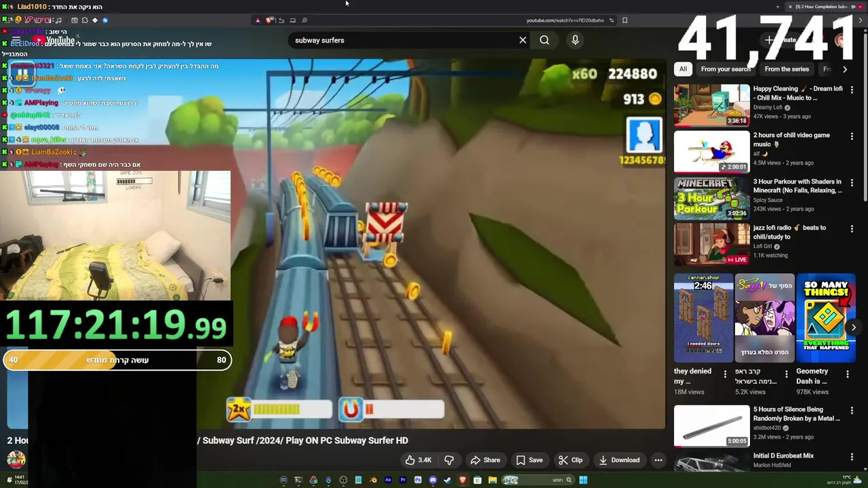
Task: Open options for jazz lofi radio video
Action: click(x=852, y=229)
